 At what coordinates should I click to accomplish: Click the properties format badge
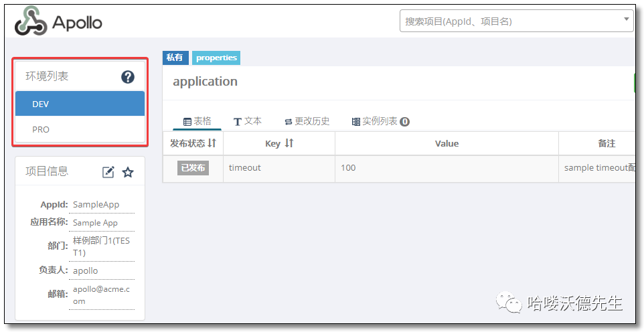(216, 58)
